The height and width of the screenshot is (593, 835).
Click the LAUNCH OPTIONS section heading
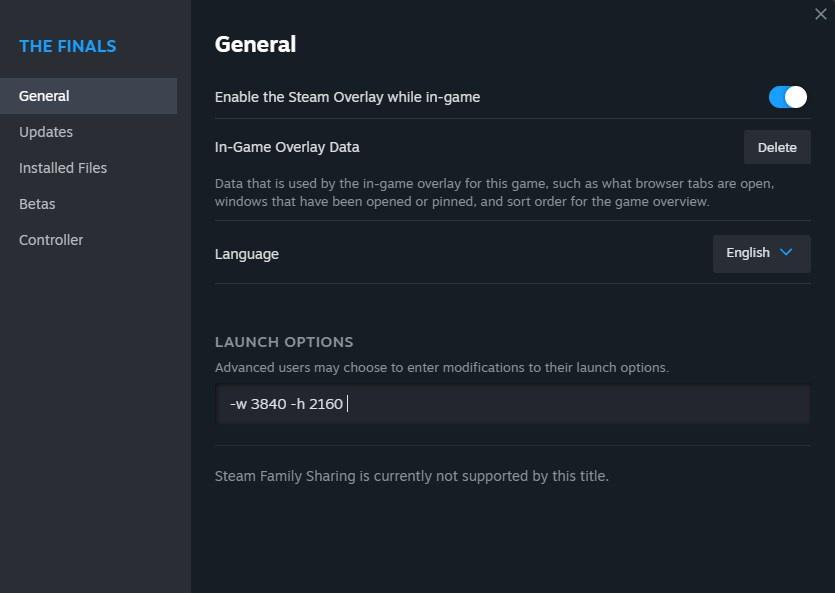pos(284,342)
